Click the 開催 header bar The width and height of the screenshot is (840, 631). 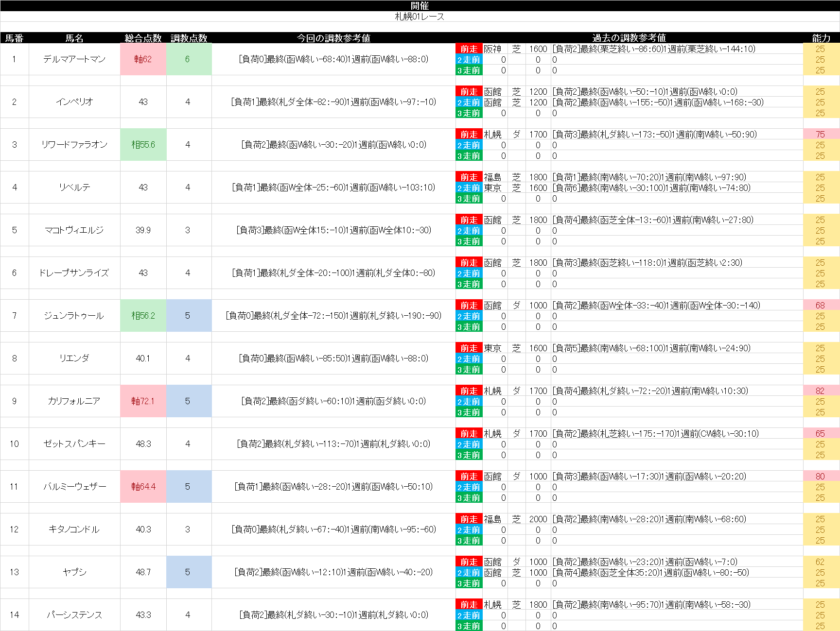[420, 6]
